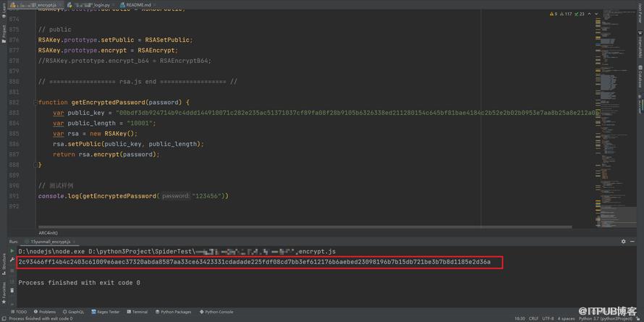
Task: Clear output with the trash can icon
Action: 12,290
